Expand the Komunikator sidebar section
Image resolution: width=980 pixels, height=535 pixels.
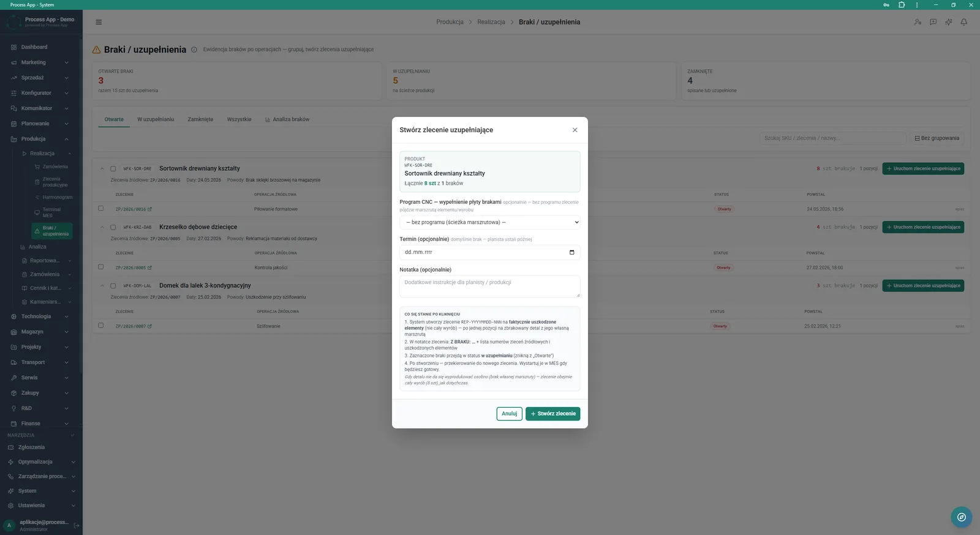(x=41, y=108)
